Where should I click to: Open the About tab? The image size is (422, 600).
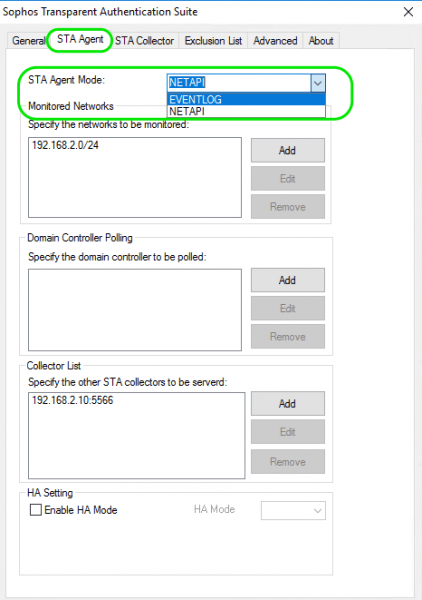pos(321,41)
